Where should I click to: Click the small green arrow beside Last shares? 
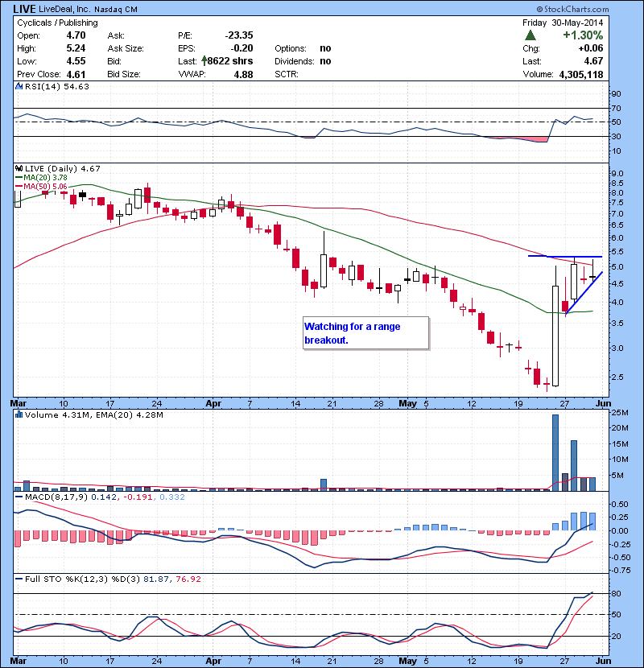pyautogui.click(x=205, y=61)
